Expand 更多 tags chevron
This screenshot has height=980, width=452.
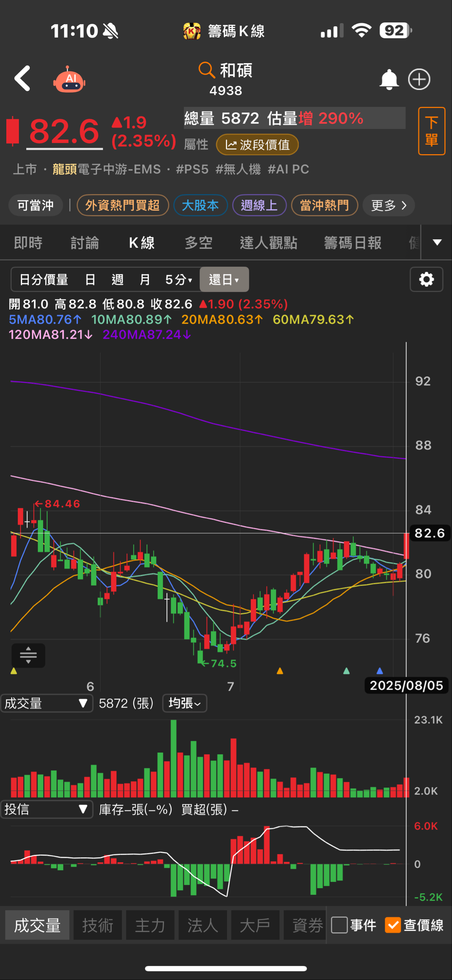(389, 205)
